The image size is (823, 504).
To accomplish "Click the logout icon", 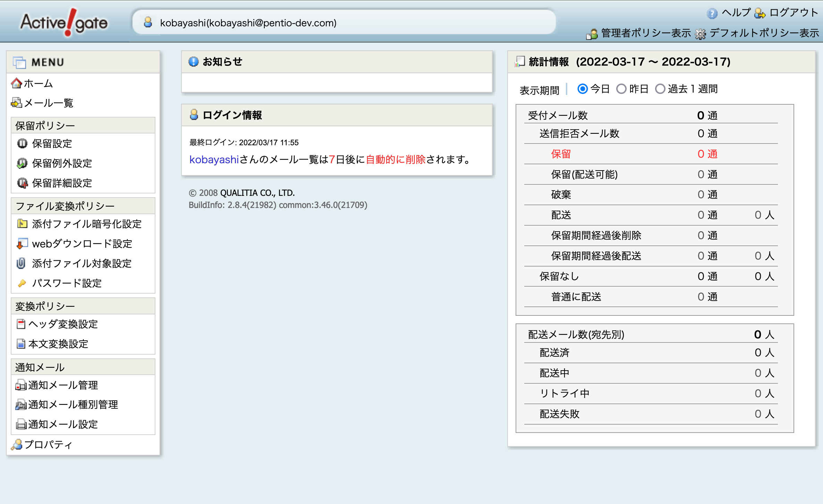I will [x=760, y=13].
